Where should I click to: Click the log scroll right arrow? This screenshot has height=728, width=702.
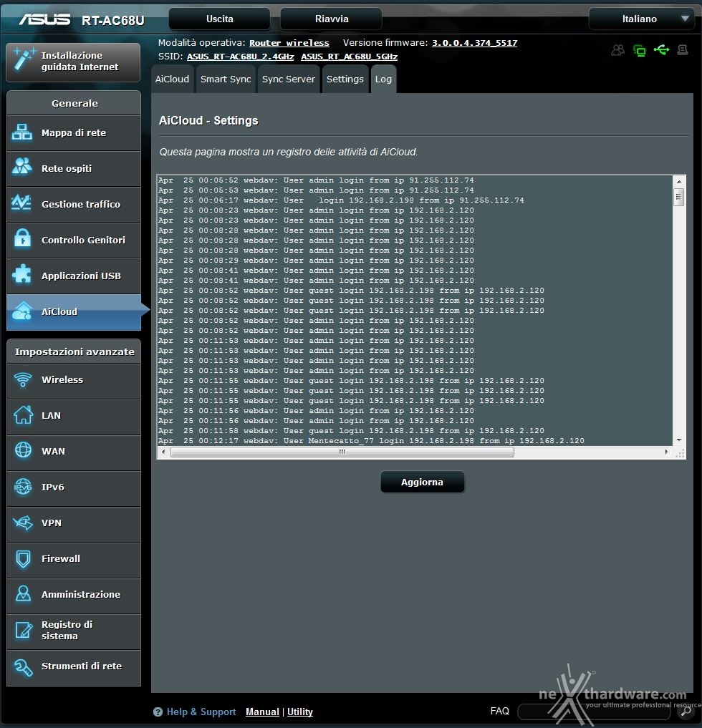point(667,452)
